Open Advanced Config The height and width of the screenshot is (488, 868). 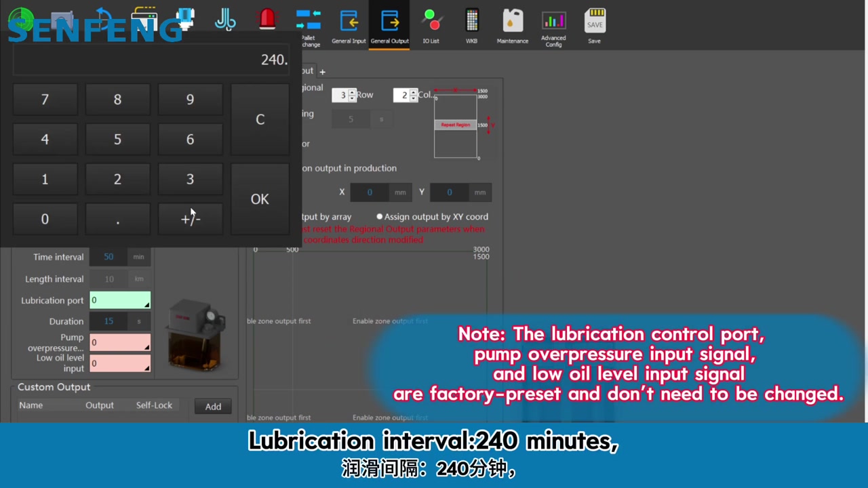(x=553, y=26)
